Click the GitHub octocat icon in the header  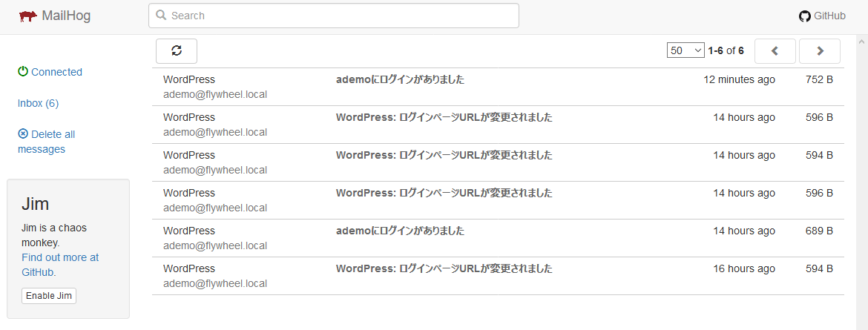click(805, 16)
